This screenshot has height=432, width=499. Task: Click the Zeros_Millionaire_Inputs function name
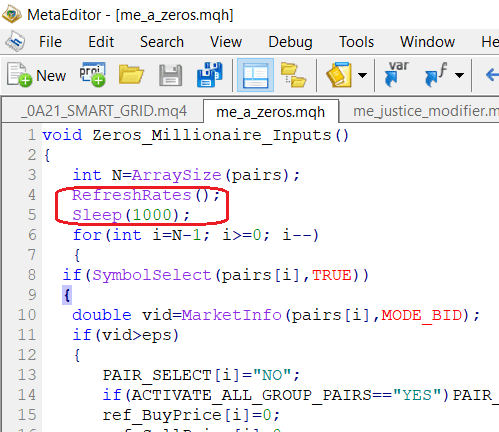tap(212, 135)
